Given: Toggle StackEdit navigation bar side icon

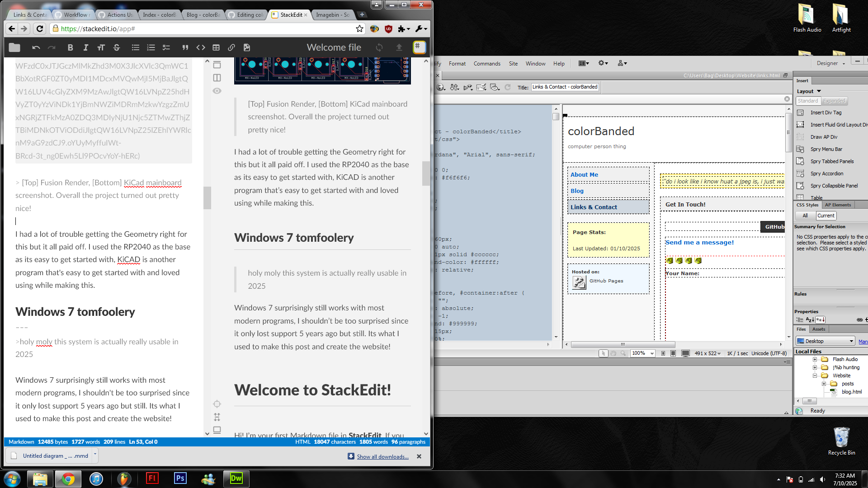Looking at the screenshot, I should coord(217,65).
